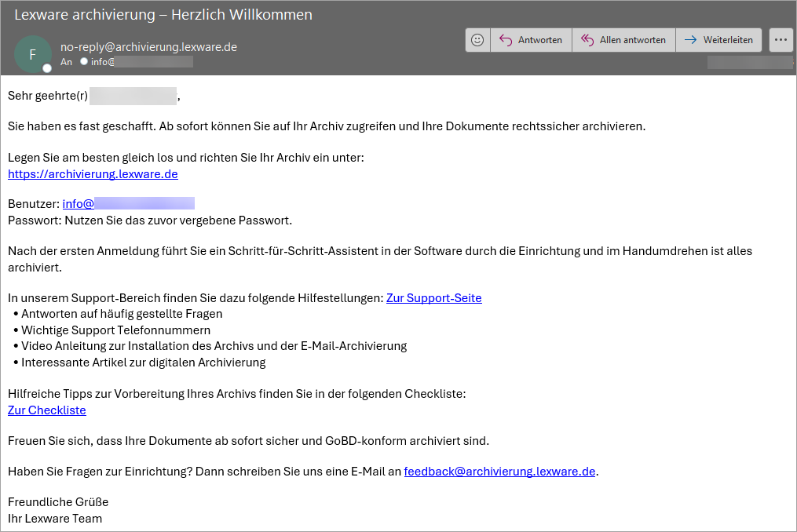Click the presence status dot on sender avatar
Screen dimensions: 797x532
click(x=47, y=68)
